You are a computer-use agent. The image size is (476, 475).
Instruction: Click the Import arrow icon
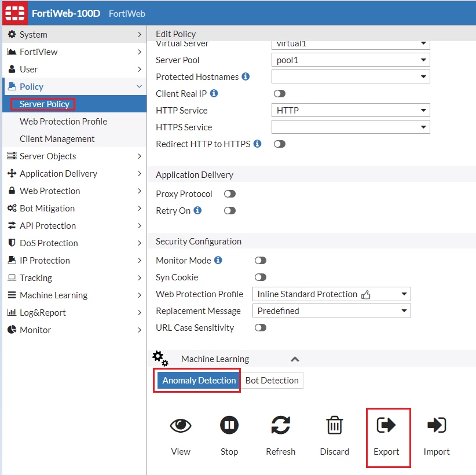point(437,425)
